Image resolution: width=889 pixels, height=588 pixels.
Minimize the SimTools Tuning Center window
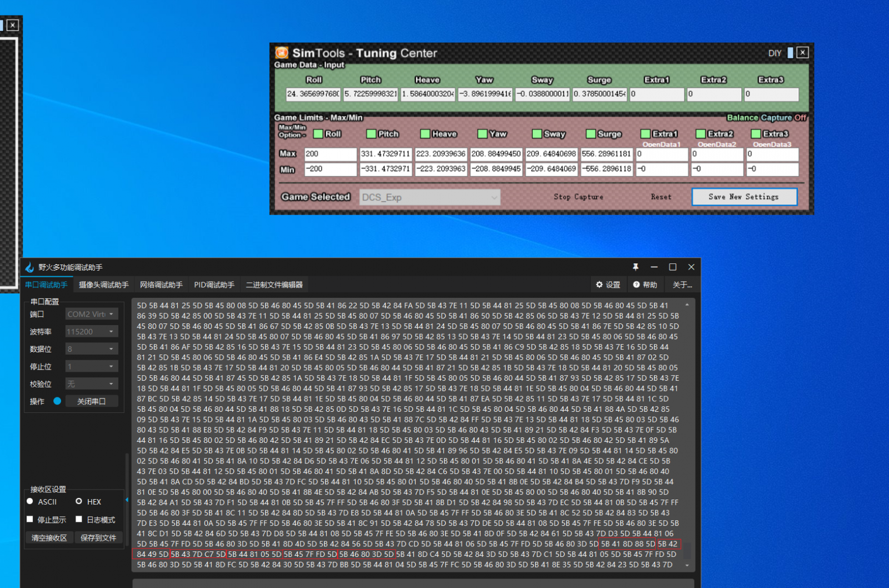(790, 53)
